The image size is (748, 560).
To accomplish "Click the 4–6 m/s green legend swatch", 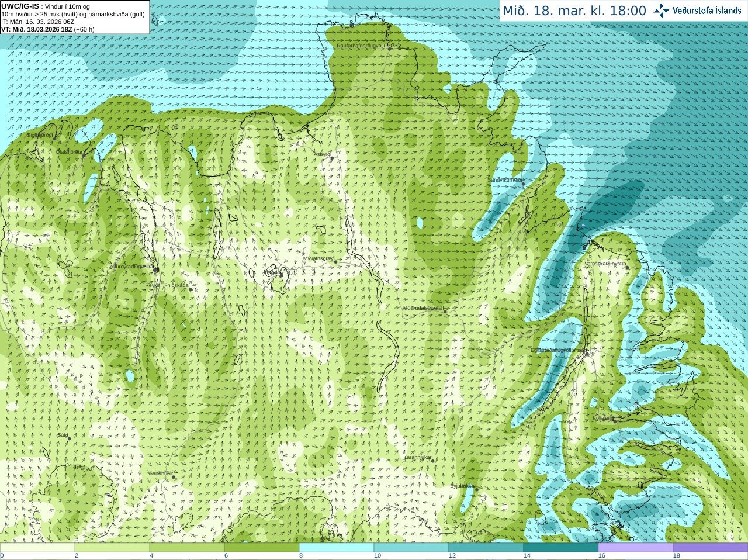I will click(187, 548).
